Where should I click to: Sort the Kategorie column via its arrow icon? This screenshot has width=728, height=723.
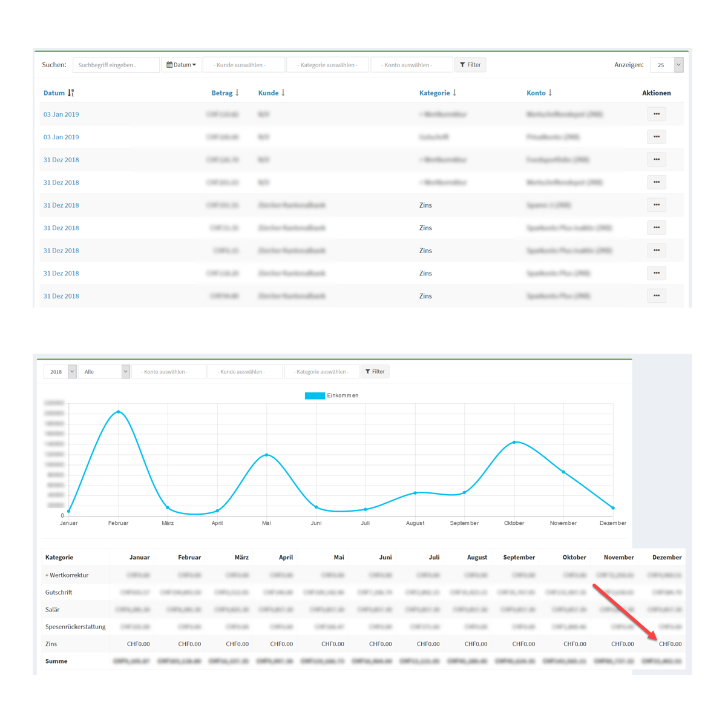454,93
